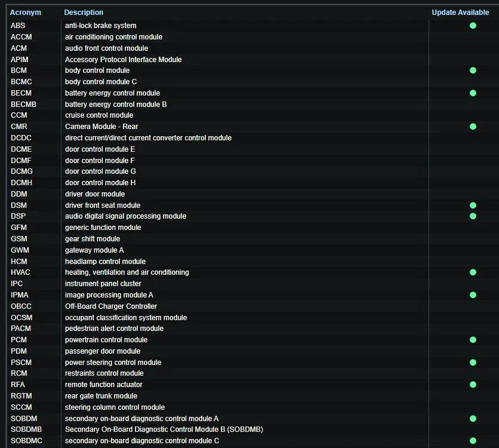Select the ACCM acronym cell
This screenshot has width=499, height=448.
(21, 37)
